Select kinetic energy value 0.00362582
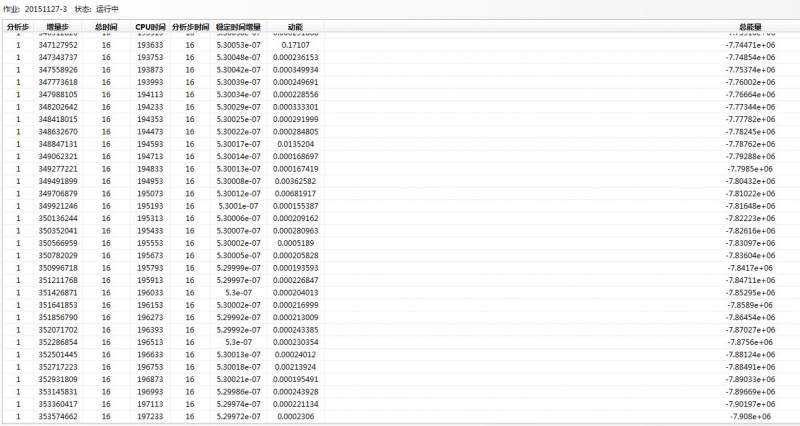This screenshot has width=800, height=426. (295, 181)
